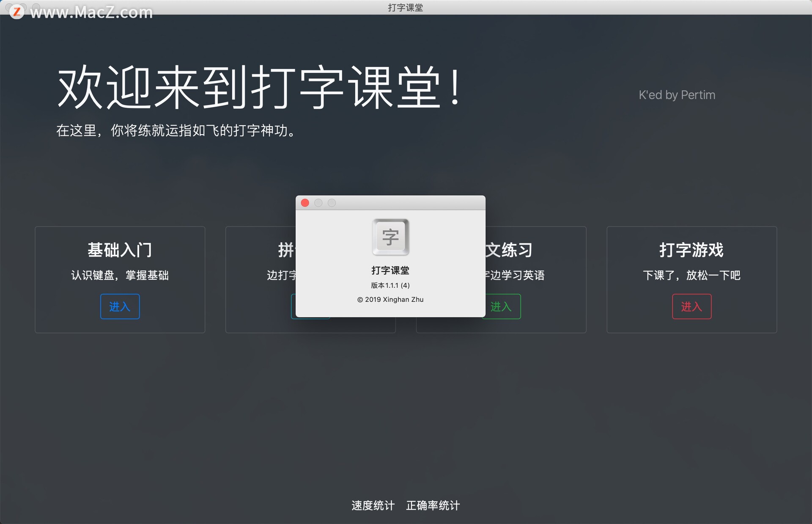Open the 速度统计 speed statistics link
Image resolution: width=812 pixels, height=524 pixels.
click(373, 505)
